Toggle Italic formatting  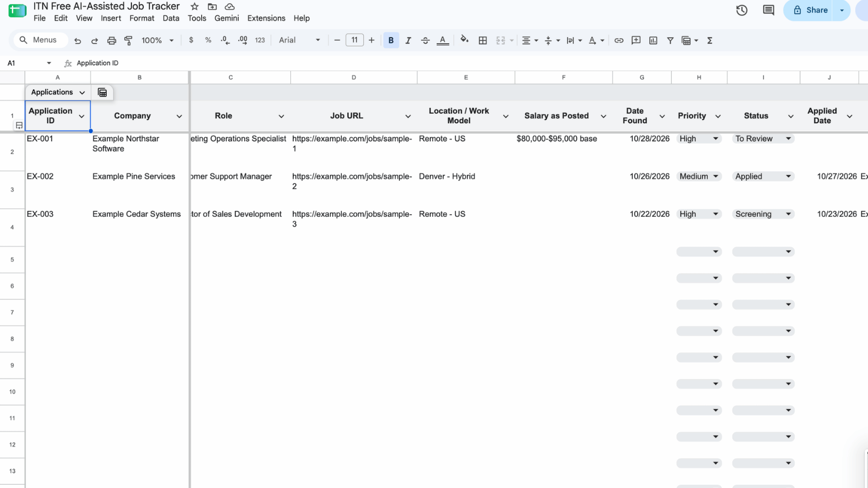click(x=408, y=40)
